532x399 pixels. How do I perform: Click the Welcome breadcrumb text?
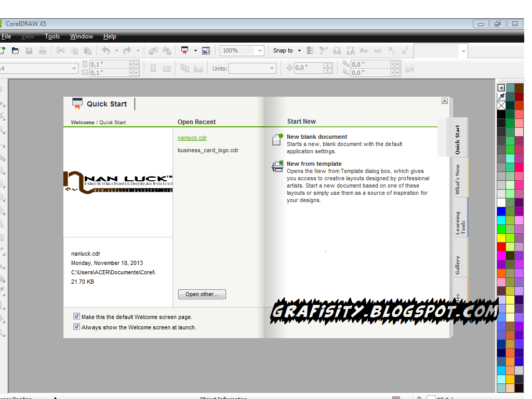coord(83,122)
